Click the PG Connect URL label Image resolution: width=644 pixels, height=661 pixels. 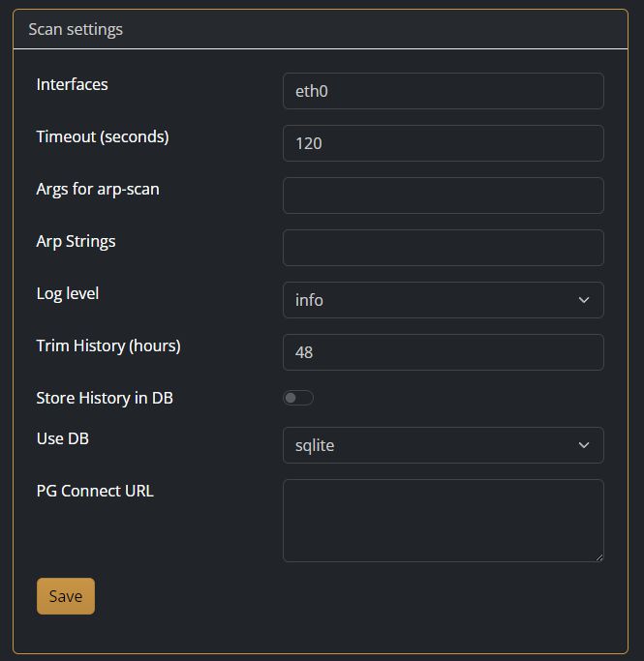pos(95,491)
